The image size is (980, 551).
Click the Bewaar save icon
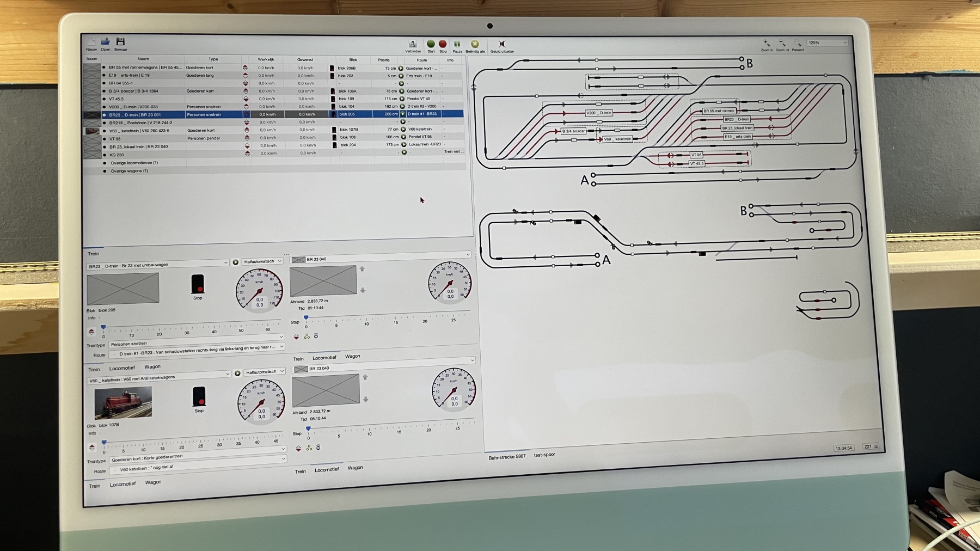[x=121, y=41]
